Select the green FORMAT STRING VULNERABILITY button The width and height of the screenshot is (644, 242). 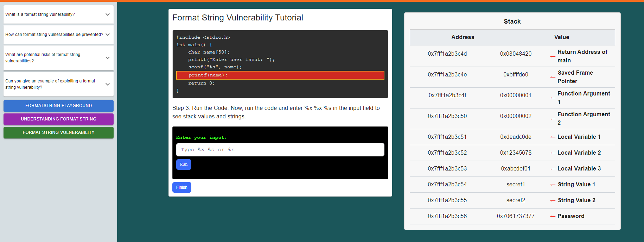click(58, 132)
